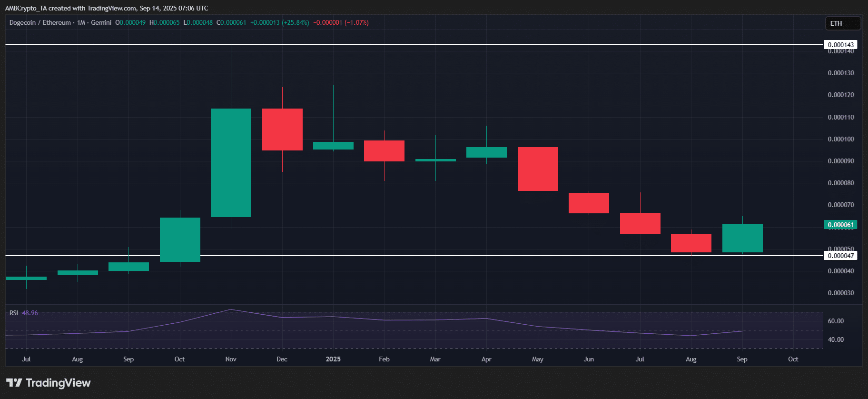Click the red May candle body
The height and width of the screenshot is (399, 868).
pyautogui.click(x=538, y=169)
